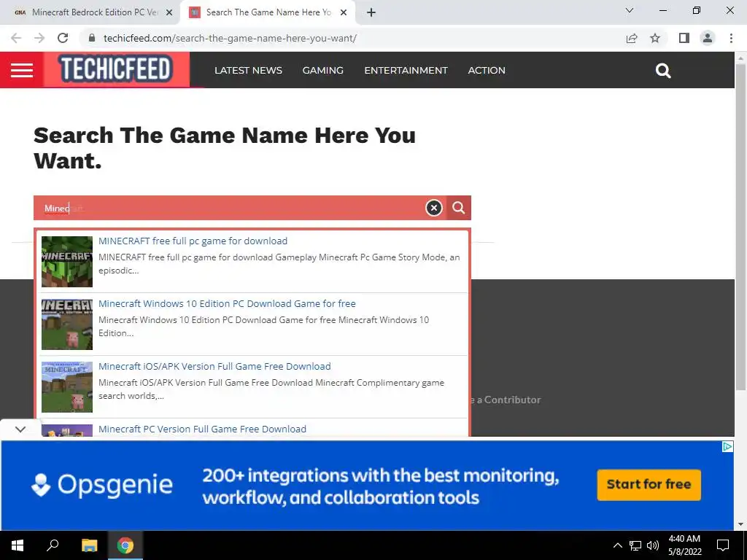
Task: Open the AdChoices icon on the Opsgenie ad
Action: 727,446
